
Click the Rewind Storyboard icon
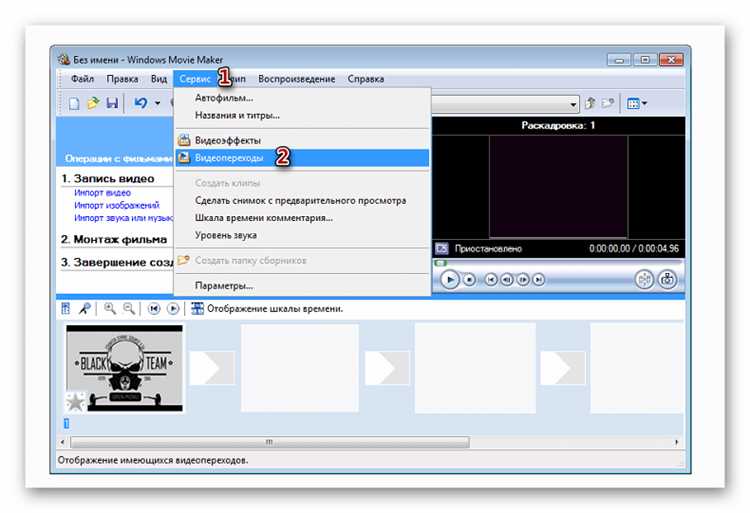(x=154, y=309)
